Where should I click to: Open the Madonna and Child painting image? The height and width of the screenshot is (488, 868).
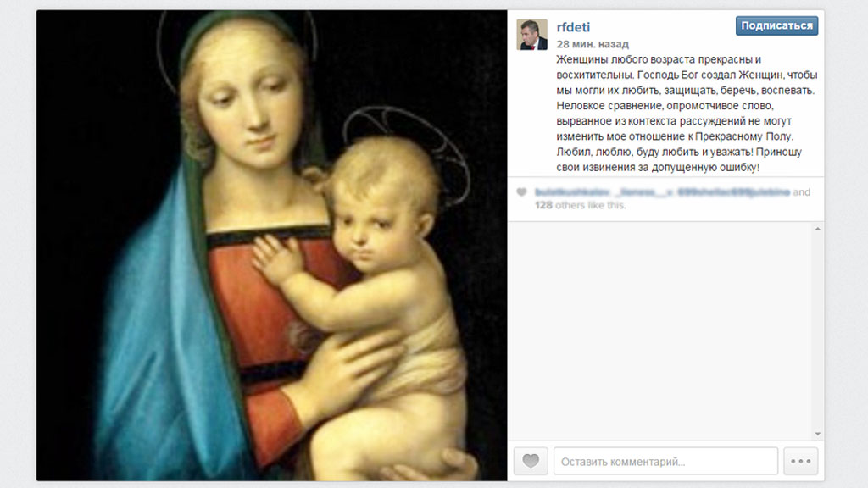point(272,245)
